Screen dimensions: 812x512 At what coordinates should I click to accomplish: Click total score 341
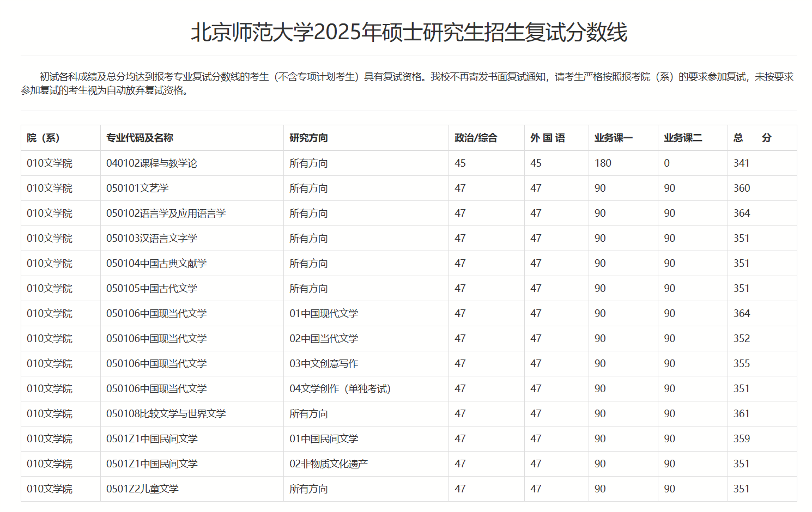click(x=742, y=163)
